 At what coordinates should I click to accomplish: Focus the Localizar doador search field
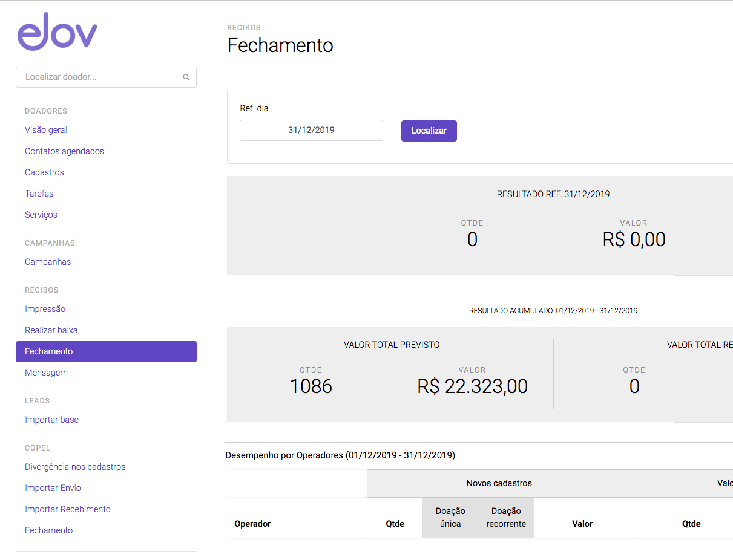[100, 77]
